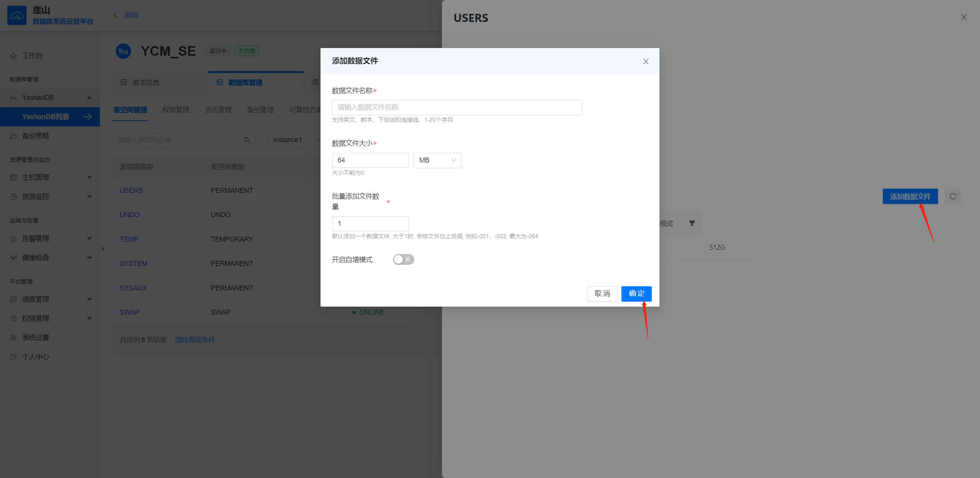
Task: Click the 数据文件名称 input field
Action: point(457,107)
